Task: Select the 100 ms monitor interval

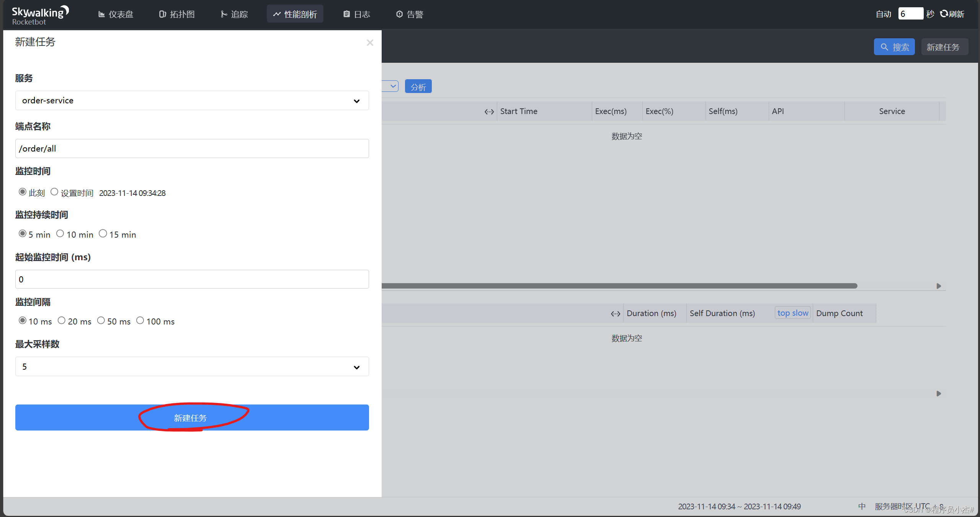Action: tap(140, 320)
